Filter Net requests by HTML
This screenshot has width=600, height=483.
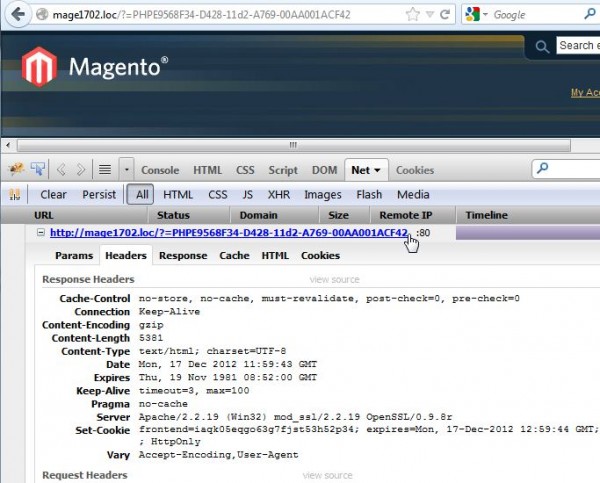pos(178,194)
